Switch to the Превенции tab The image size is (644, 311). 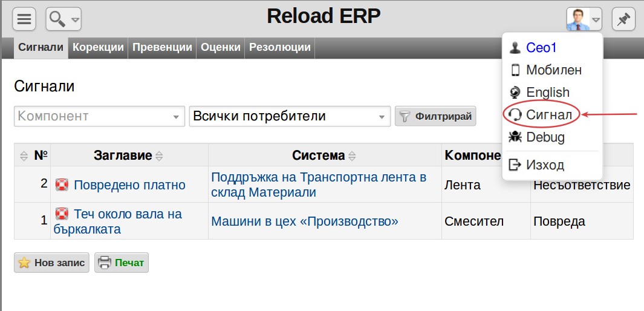(x=162, y=47)
